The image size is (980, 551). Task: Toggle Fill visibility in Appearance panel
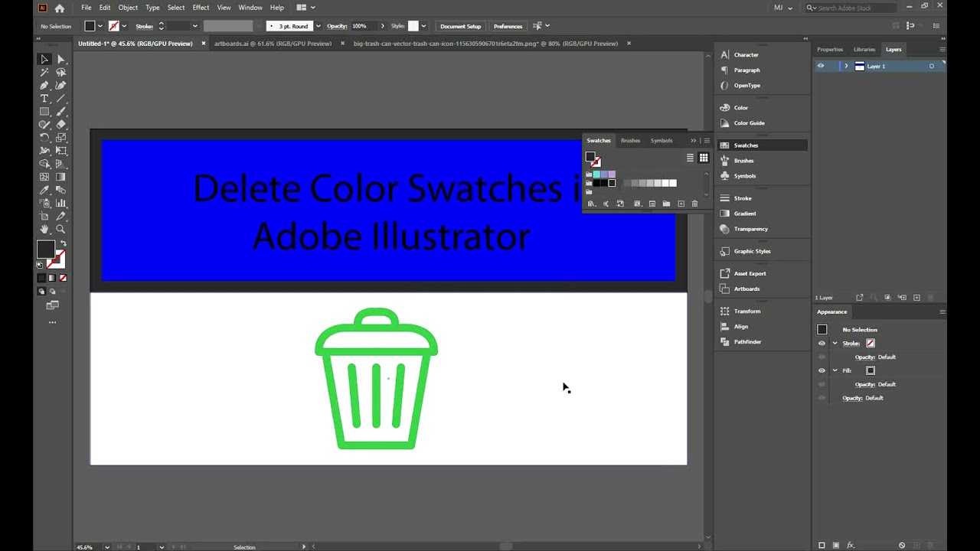point(822,370)
